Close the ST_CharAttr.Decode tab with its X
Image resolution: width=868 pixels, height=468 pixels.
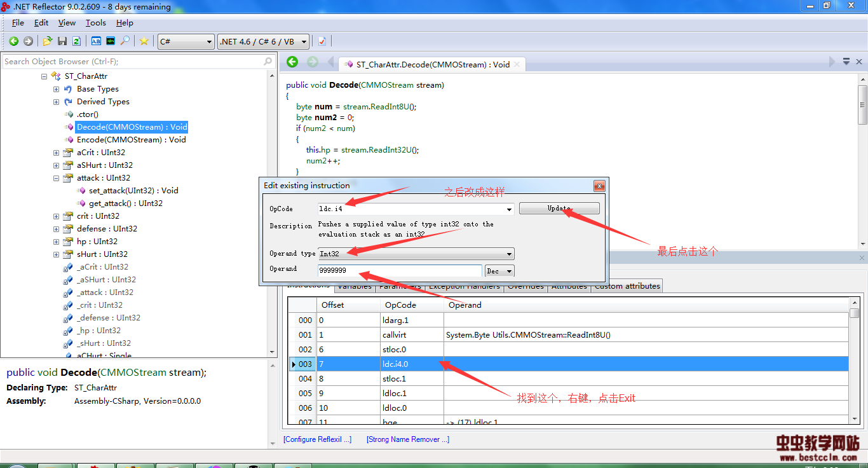tap(517, 64)
